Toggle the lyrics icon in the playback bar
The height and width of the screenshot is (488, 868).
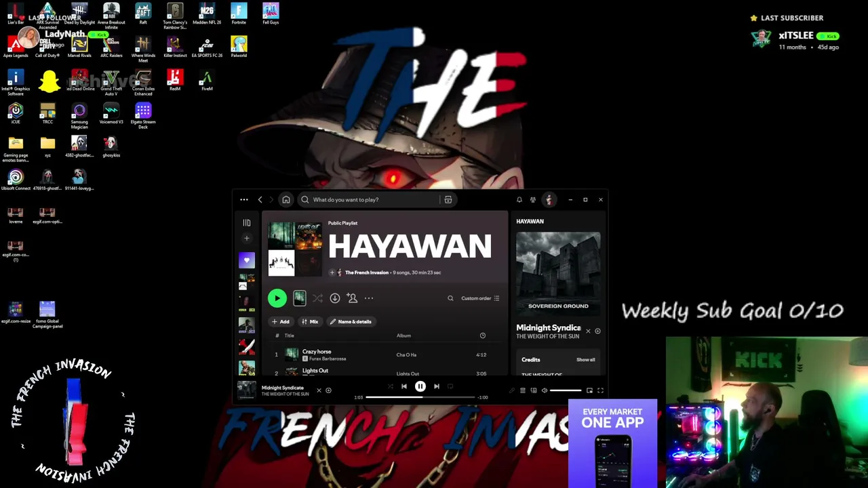(512, 390)
